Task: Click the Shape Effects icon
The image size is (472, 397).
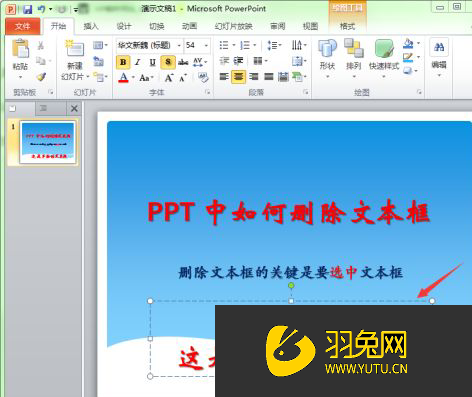Action: [x=408, y=70]
